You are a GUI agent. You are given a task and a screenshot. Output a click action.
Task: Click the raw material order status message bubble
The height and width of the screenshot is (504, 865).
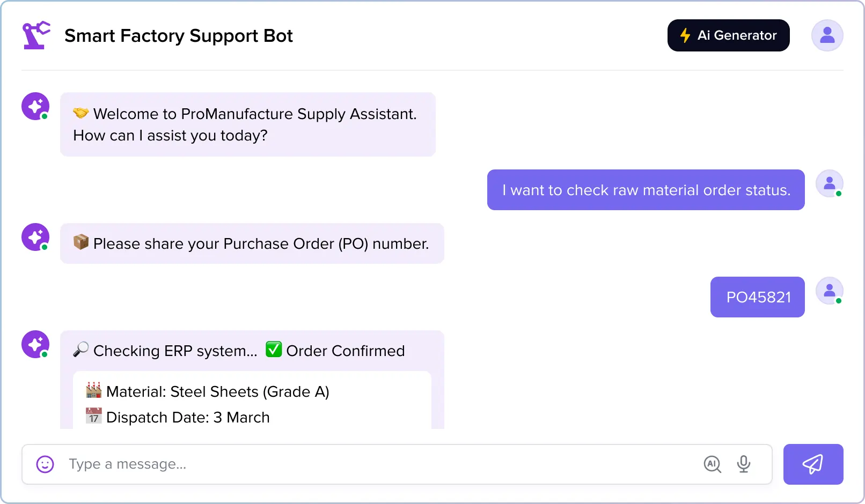click(646, 190)
